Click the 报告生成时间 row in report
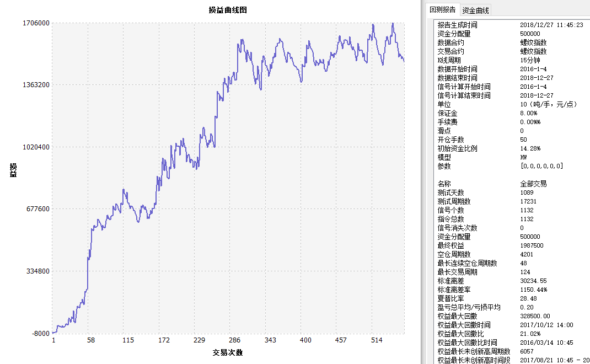Image resolution: width=590 pixels, height=364 pixels. (457, 25)
